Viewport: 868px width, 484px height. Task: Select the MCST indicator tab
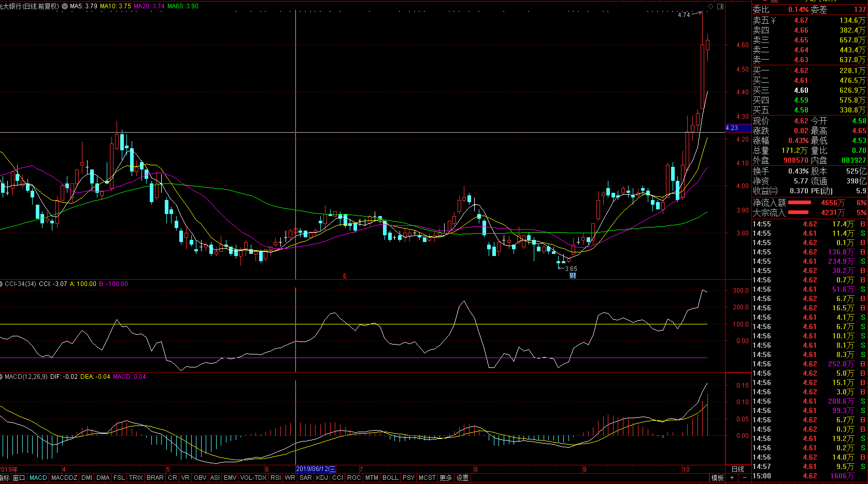click(x=427, y=478)
